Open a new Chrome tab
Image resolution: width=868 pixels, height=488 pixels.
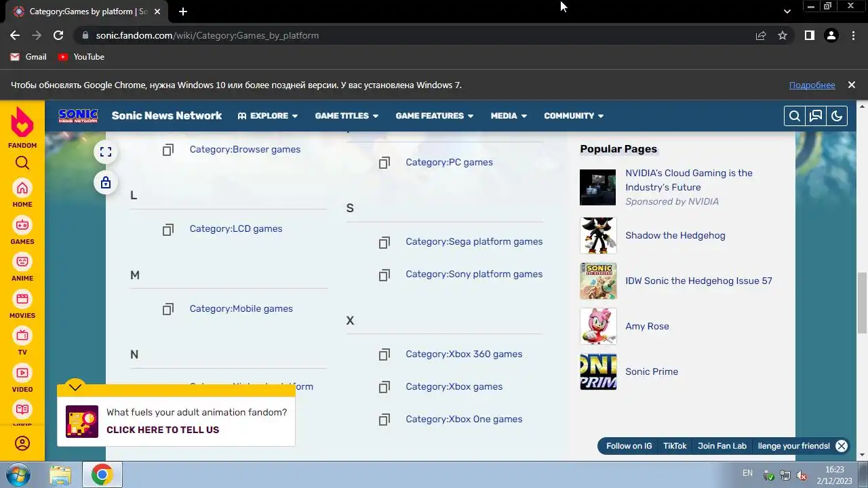183,12
